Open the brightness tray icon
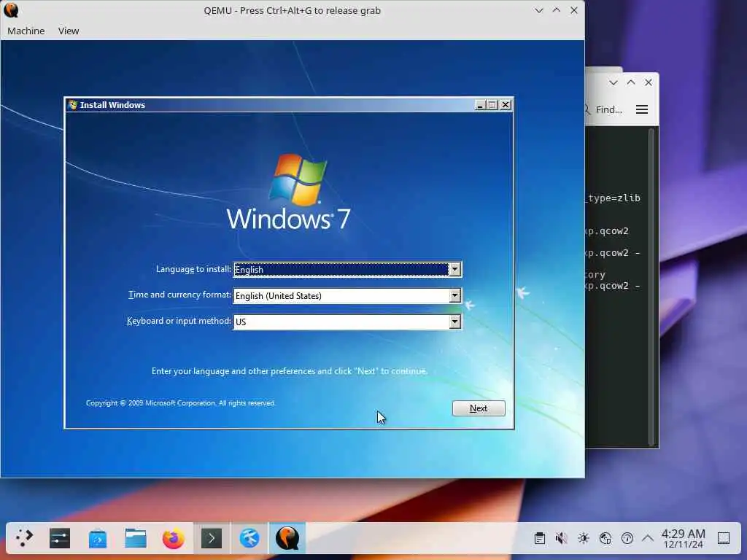This screenshot has height=560, width=747. click(583, 538)
